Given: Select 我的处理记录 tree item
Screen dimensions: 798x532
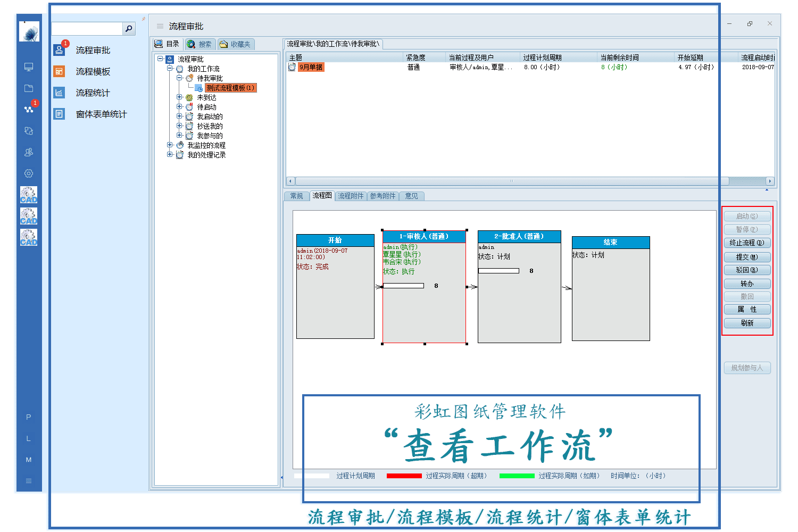Looking at the screenshot, I should [x=206, y=155].
